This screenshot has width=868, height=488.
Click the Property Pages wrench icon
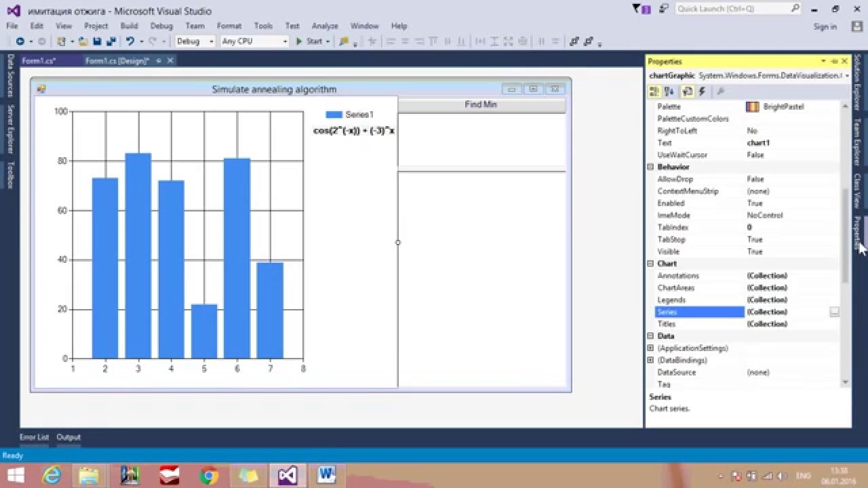point(720,91)
